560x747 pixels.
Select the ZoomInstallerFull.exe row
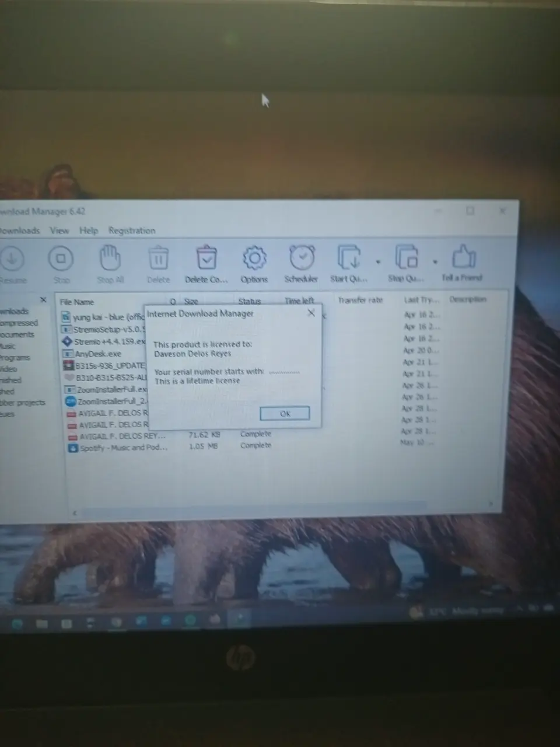tap(105, 389)
